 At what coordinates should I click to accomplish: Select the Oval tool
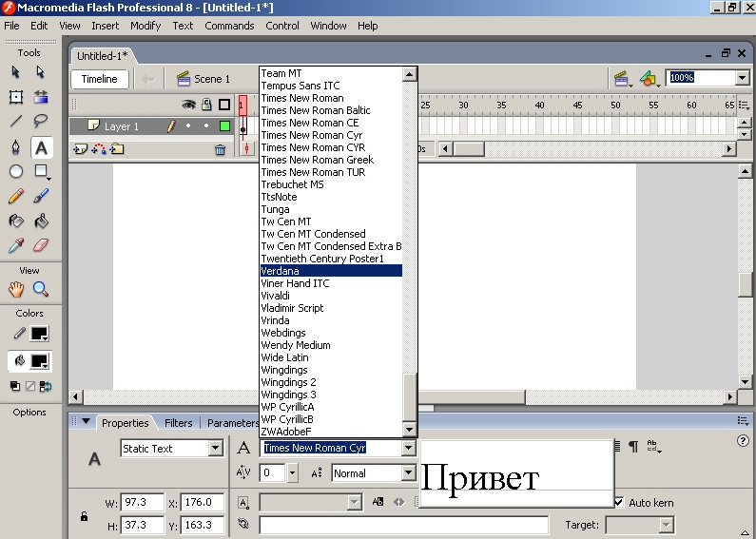click(16, 171)
